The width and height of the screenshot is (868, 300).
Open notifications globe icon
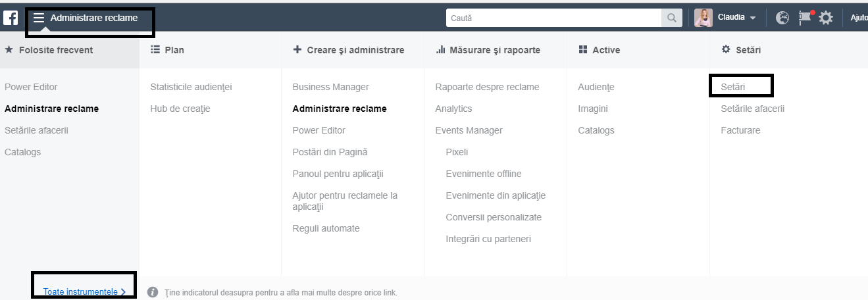[782, 18]
